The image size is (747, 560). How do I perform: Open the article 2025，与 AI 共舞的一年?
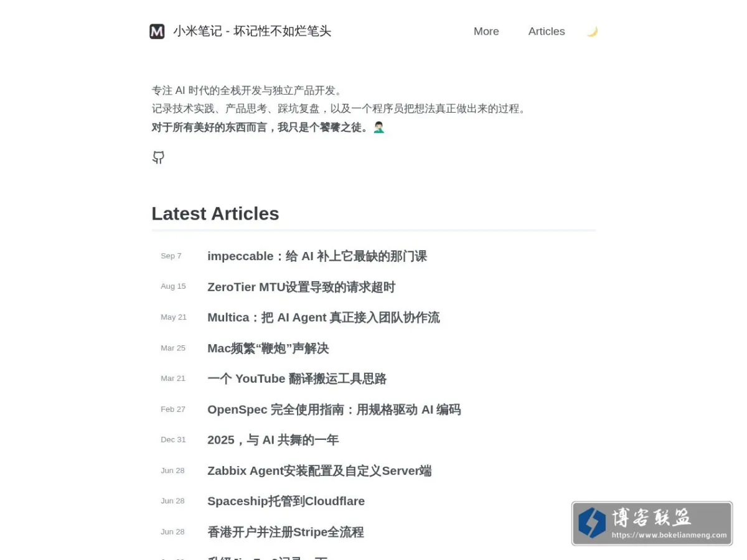[273, 440]
